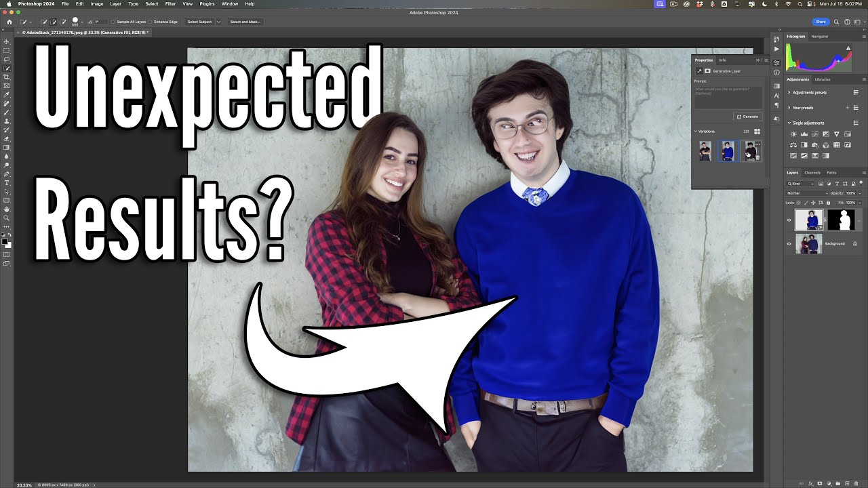Expand Your presets section
868x488 pixels.
coord(789,108)
